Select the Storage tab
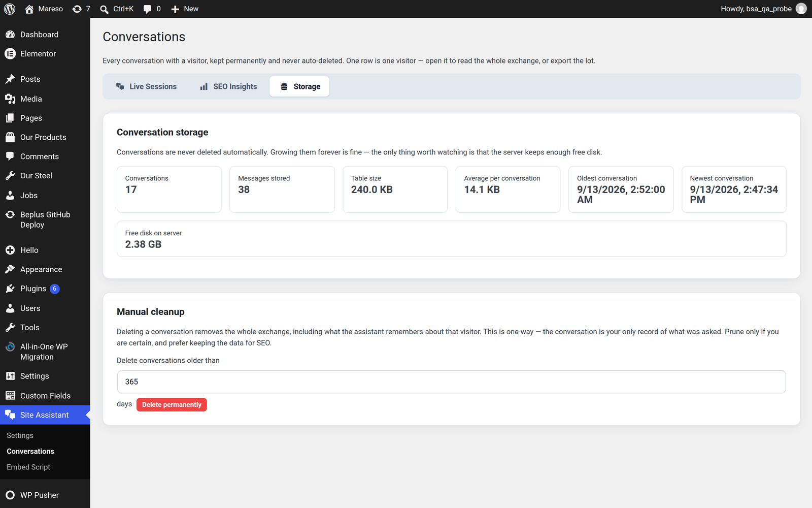The height and width of the screenshot is (508, 812). tap(299, 86)
